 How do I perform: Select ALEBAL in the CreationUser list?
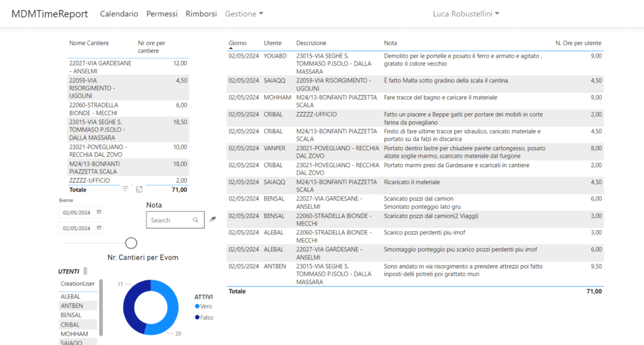click(70, 296)
